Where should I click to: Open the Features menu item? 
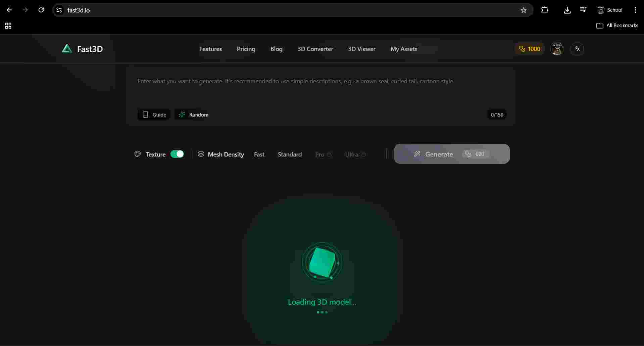(210, 49)
